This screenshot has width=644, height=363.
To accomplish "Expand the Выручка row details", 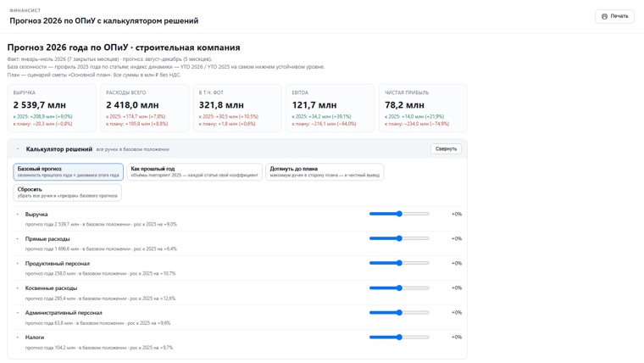I will coord(18,215).
